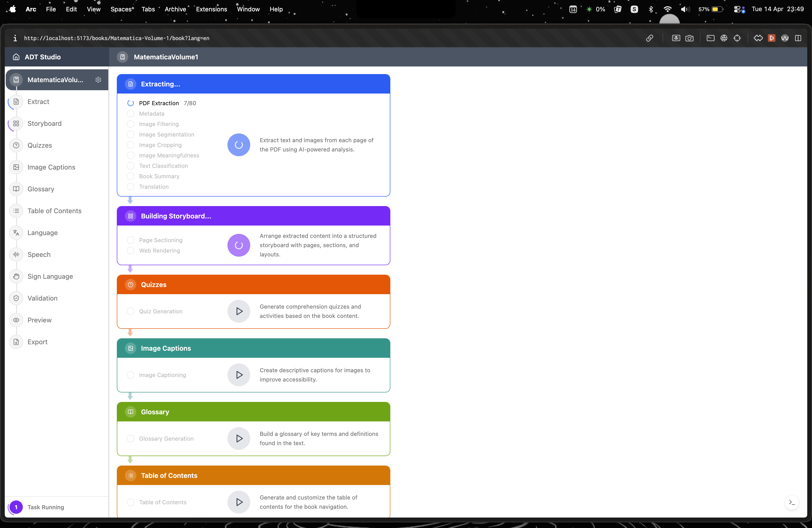
Task: Select the Book Summary step
Action: tap(153, 176)
